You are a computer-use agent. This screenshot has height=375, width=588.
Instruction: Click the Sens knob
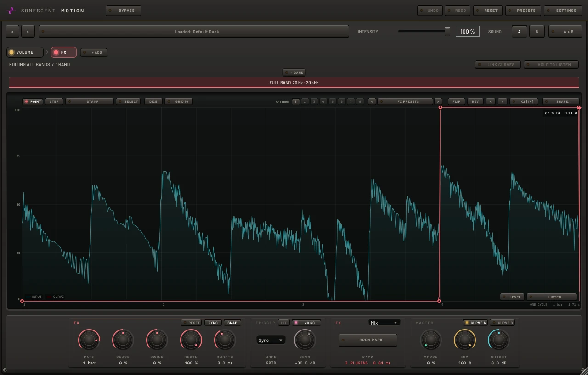[305, 340]
